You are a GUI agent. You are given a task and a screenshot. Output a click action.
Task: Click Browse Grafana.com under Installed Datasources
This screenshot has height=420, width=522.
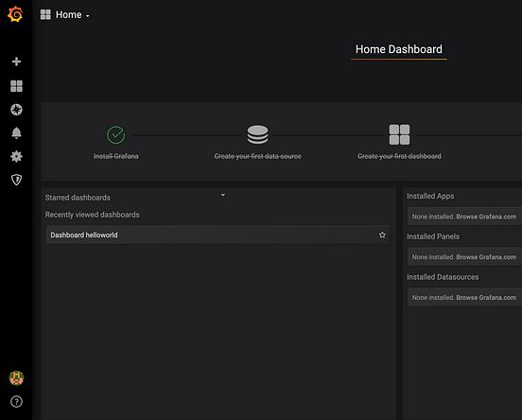click(486, 297)
